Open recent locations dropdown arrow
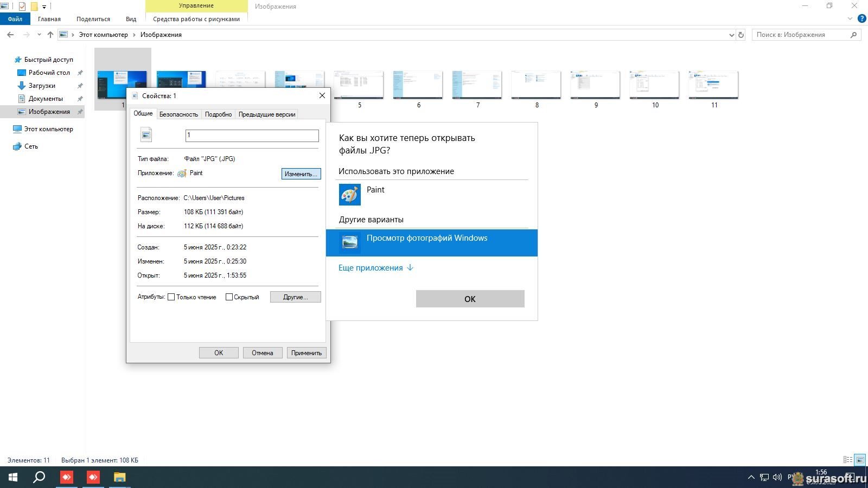The width and height of the screenshot is (868, 488). [39, 35]
